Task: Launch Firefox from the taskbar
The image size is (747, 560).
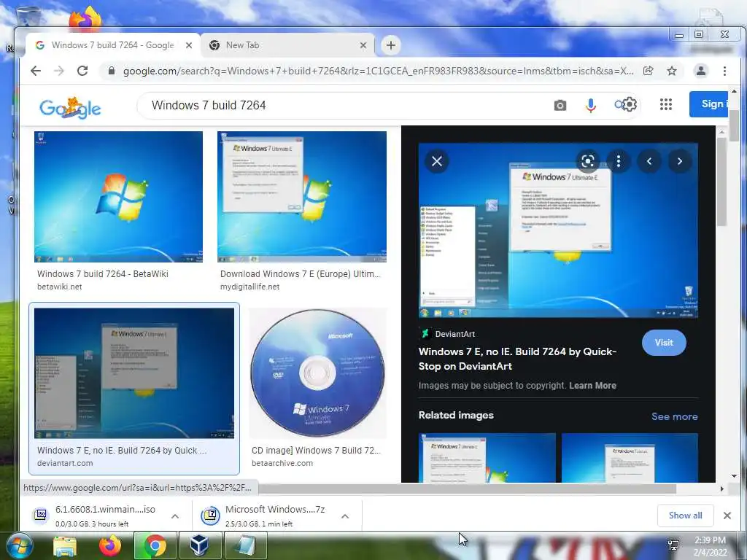Action: (x=110, y=546)
